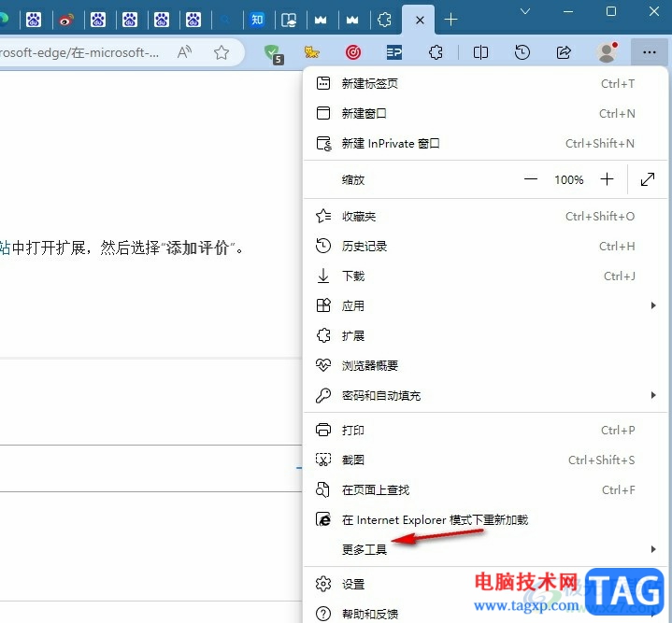Open the Settings and more (three dots) menu
This screenshot has height=623, width=672.
pyautogui.click(x=649, y=52)
